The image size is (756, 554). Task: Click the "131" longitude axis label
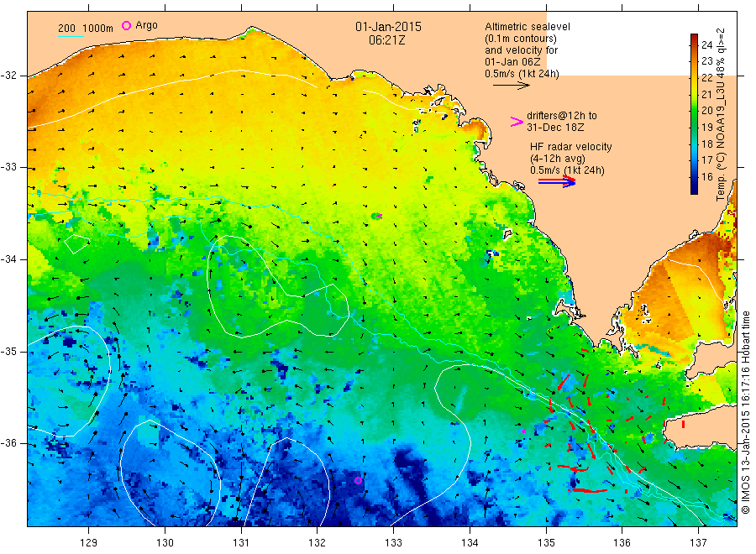[x=241, y=542]
